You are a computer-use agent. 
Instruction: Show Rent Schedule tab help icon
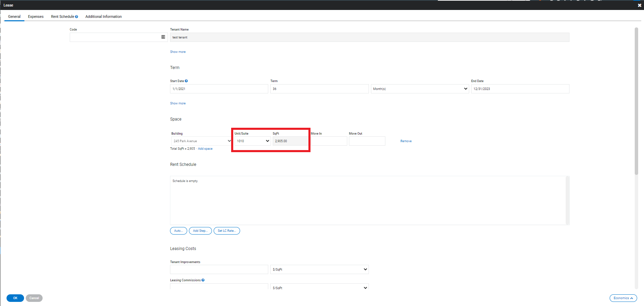tap(77, 16)
